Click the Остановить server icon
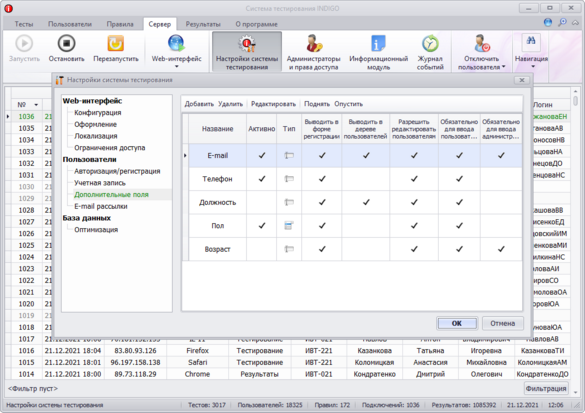This screenshot has height=413, width=585. point(66,43)
